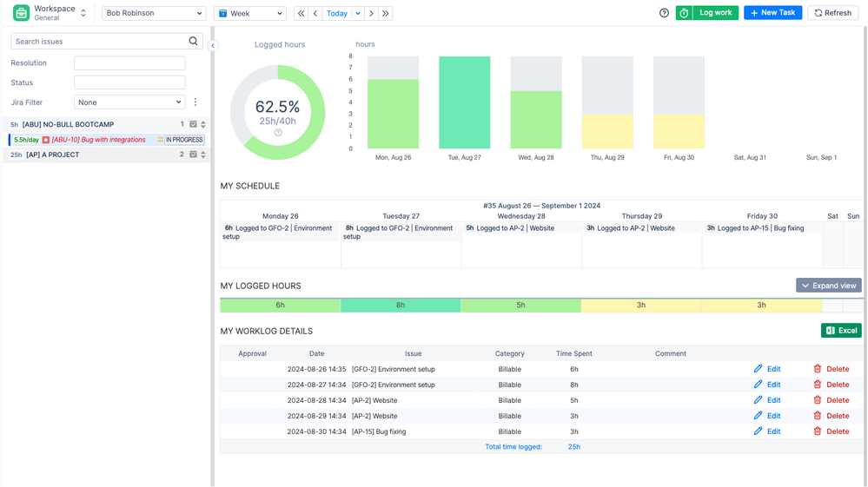Click the New Task button
The height and width of the screenshot is (487, 868).
(x=772, y=13)
